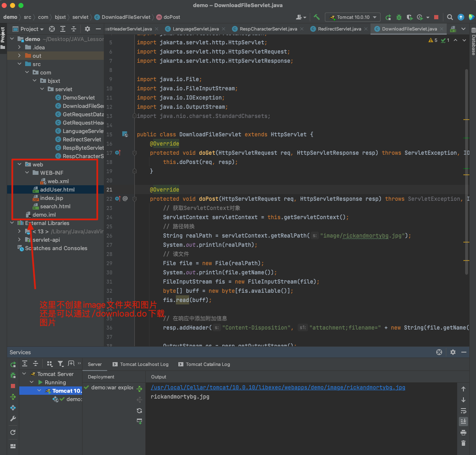Screen dimensions: 476x455
Task: Switch to RedirectServlet.java tab
Action: [x=339, y=29]
